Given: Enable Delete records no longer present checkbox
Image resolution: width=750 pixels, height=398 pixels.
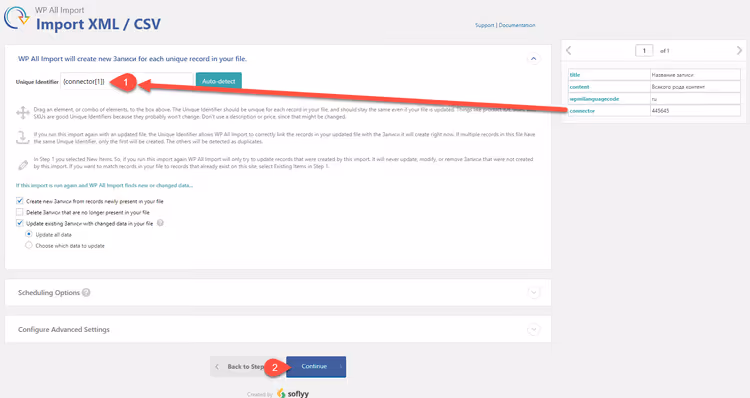Looking at the screenshot, I should click(20, 212).
